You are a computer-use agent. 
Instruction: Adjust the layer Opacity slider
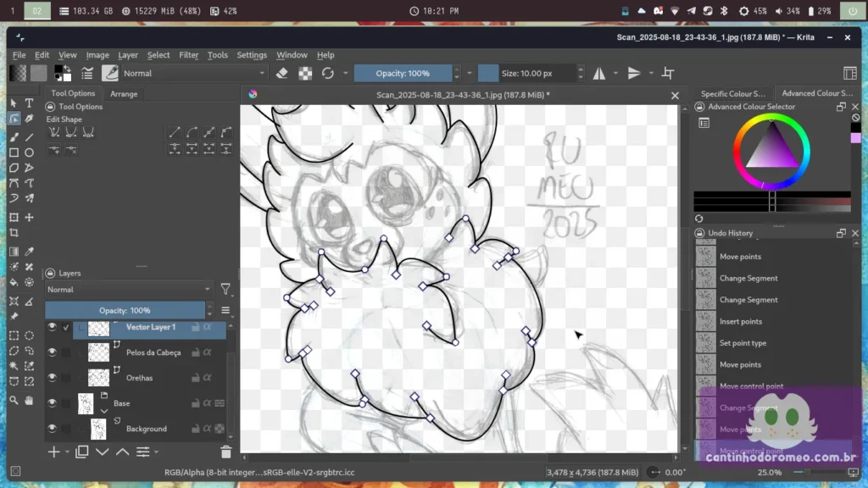[125, 310]
